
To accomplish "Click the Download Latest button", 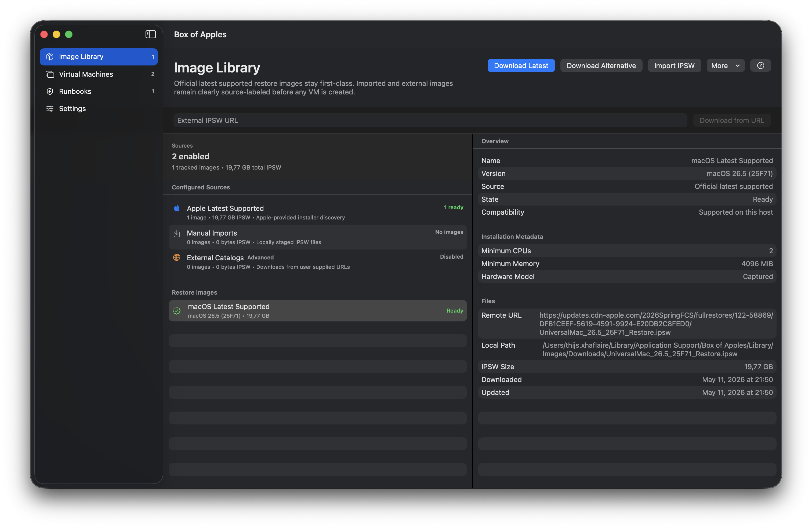I will (x=521, y=65).
